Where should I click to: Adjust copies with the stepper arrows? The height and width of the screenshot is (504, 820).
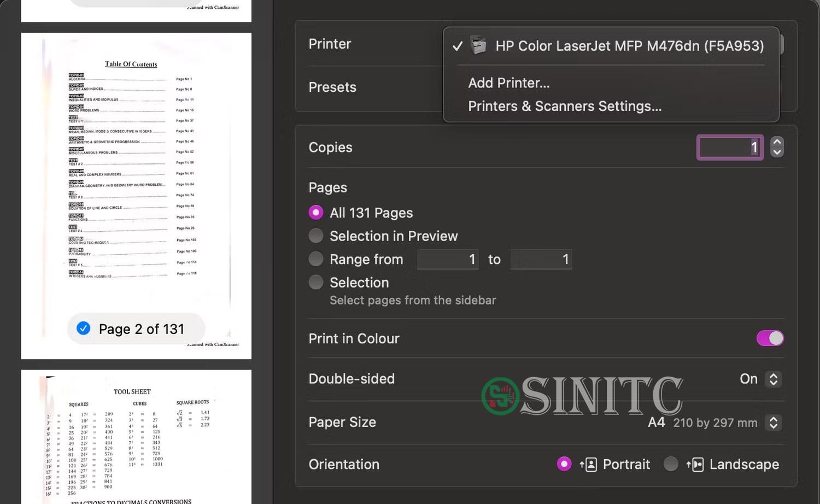point(777,147)
